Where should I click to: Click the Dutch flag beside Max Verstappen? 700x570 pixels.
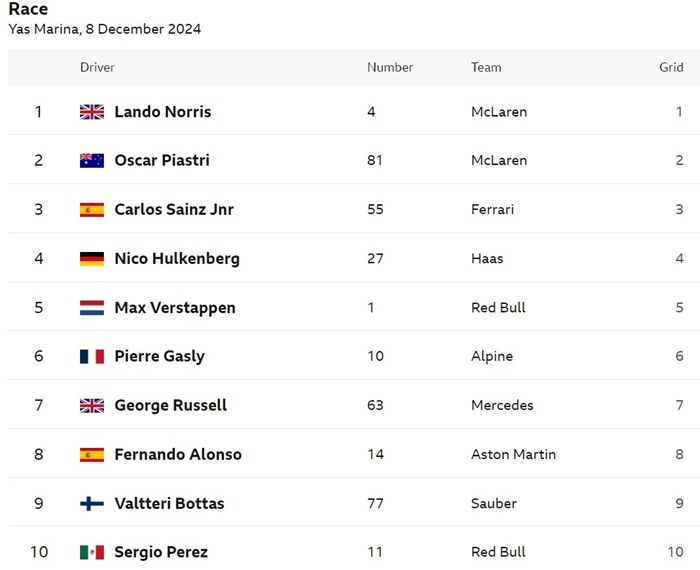click(x=92, y=308)
